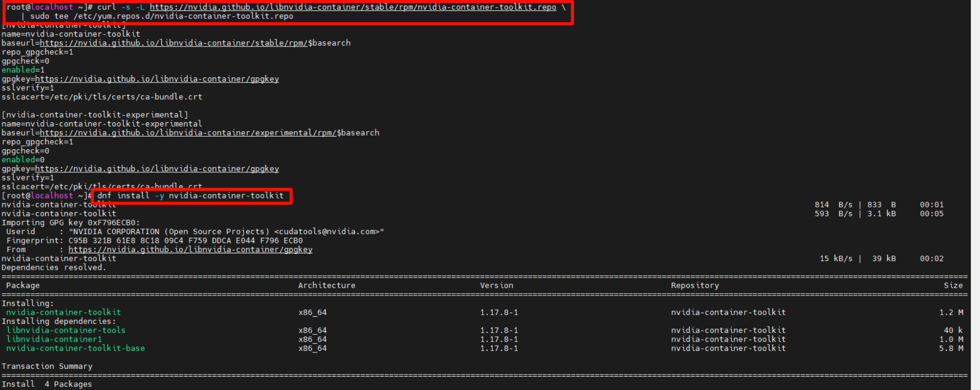Click the 'Size' column header
Screen dimensions: 980x390
pyautogui.click(x=953, y=285)
